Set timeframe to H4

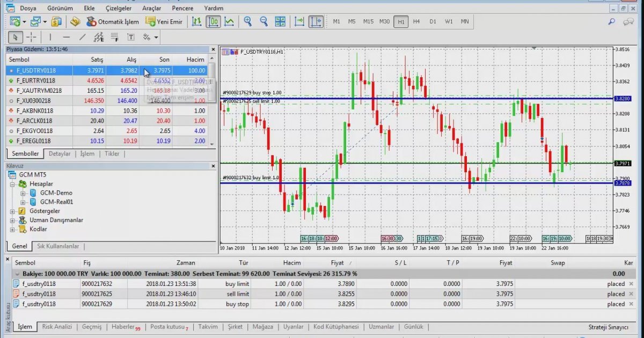[x=416, y=21]
